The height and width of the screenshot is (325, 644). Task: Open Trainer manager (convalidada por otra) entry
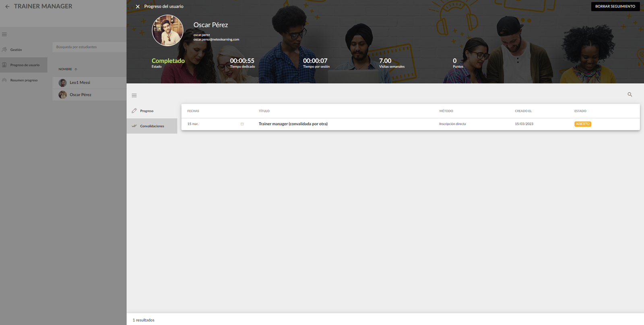(293, 124)
